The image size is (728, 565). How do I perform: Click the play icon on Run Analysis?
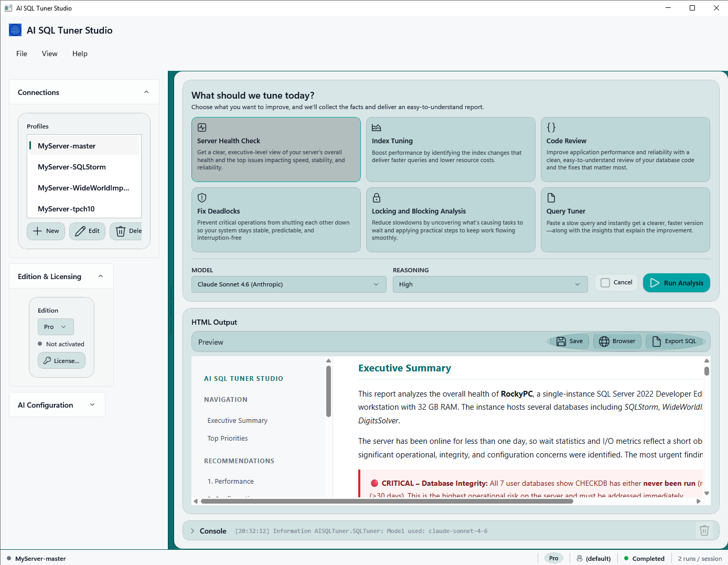coord(655,283)
